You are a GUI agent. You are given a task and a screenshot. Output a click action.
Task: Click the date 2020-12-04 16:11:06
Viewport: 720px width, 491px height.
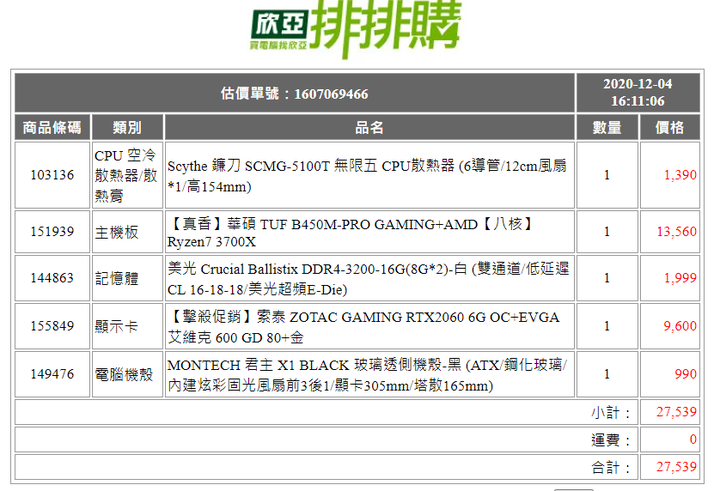pyautogui.click(x=638, y=93)
